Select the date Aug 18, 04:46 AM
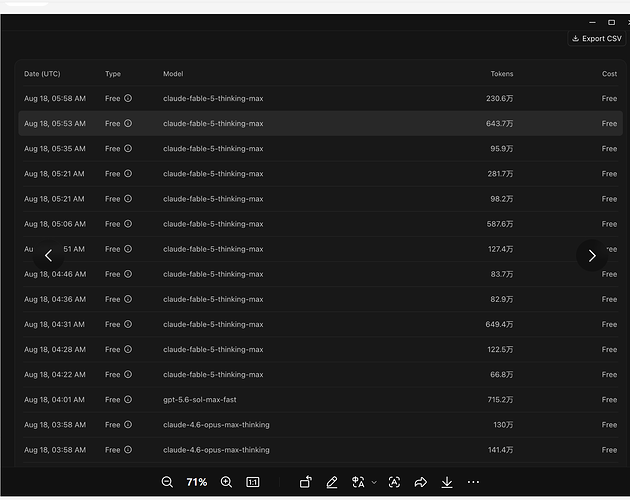This screenshot has width=630, height=500. 55,275
